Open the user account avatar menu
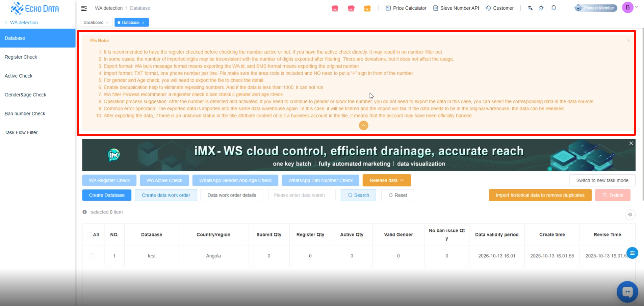Screen dimensions: 644x306 [628, 7]
